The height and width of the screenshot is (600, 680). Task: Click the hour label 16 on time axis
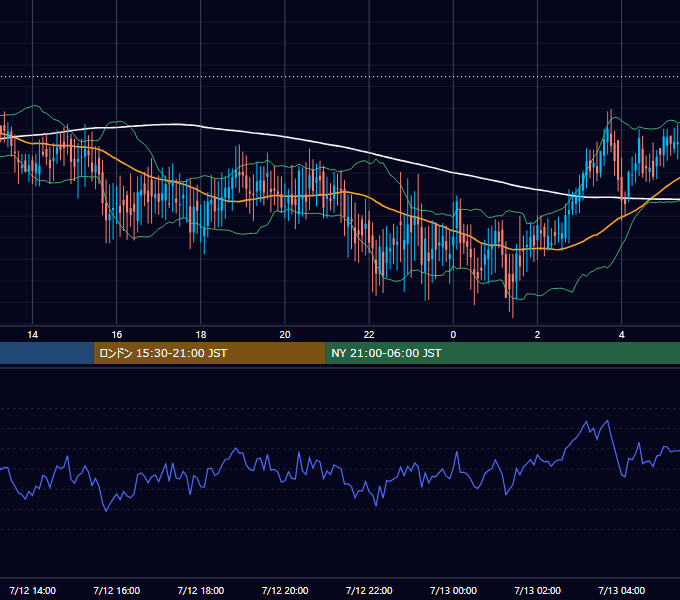tap(117, 335)
